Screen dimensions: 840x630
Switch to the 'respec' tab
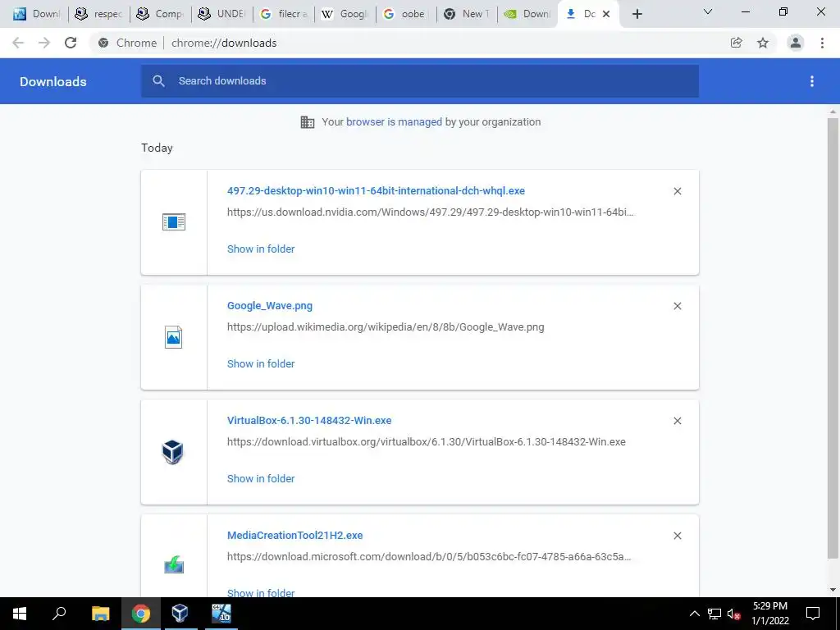coord(98,15)
